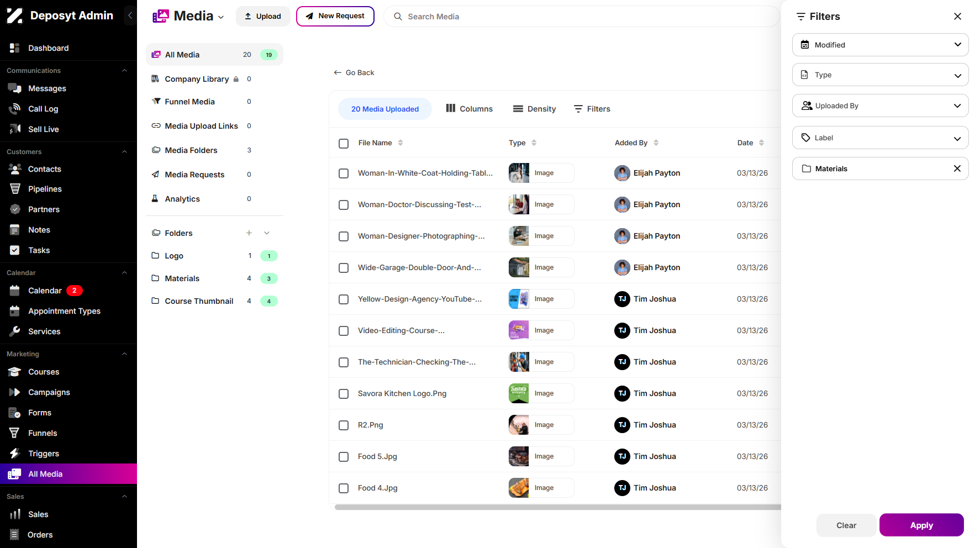This screenshot has width=980, height=548.
Task: Click the Go Back link
Action: (354, 72)
